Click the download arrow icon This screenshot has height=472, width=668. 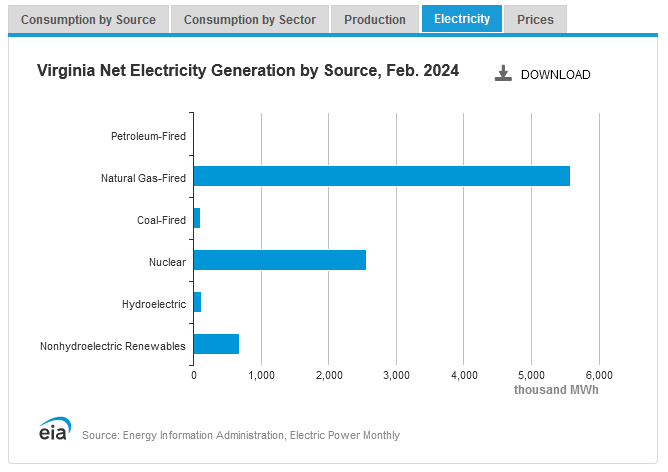[x=504, y=73]
